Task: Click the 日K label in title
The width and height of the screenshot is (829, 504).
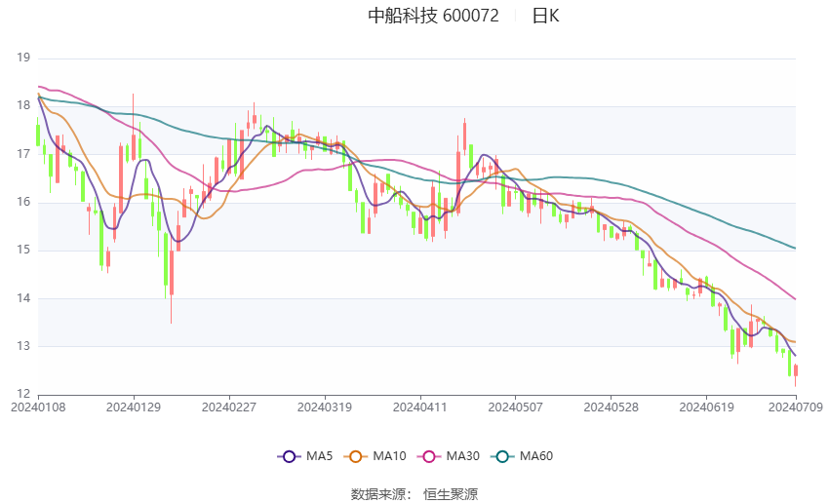Action: click(x=545, y=16)
